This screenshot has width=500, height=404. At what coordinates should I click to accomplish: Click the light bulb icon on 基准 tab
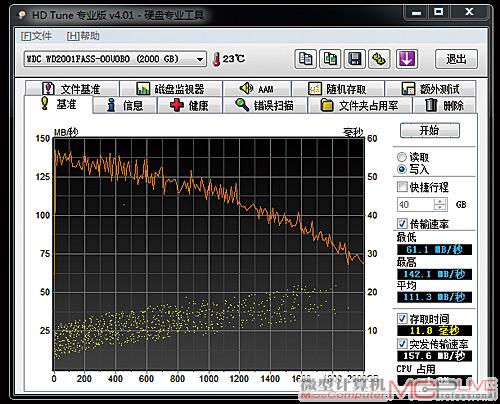44,103
